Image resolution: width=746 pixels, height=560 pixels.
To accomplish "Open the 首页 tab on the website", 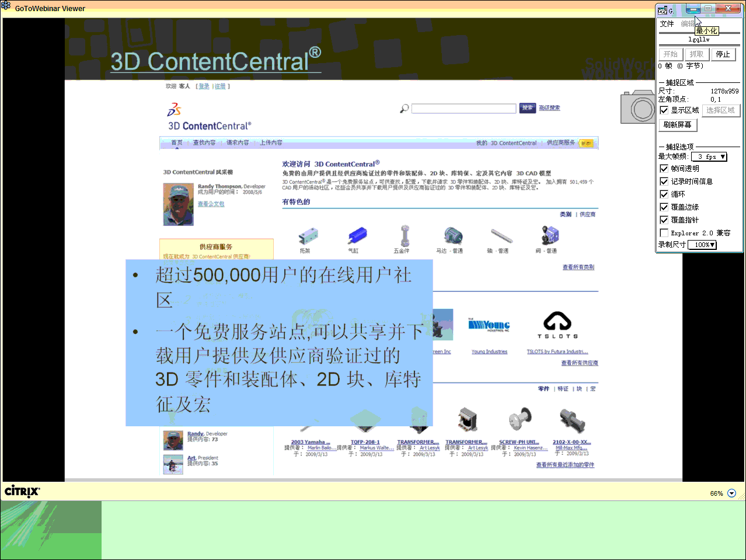I will (x=177, y=142).
